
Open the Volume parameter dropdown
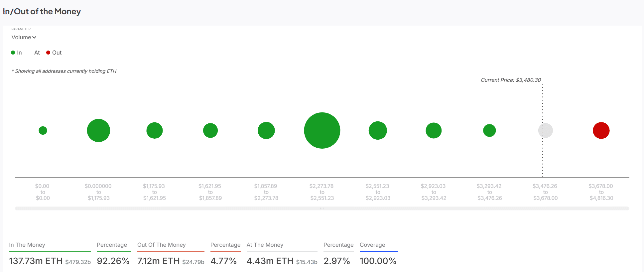coord(23,37)
